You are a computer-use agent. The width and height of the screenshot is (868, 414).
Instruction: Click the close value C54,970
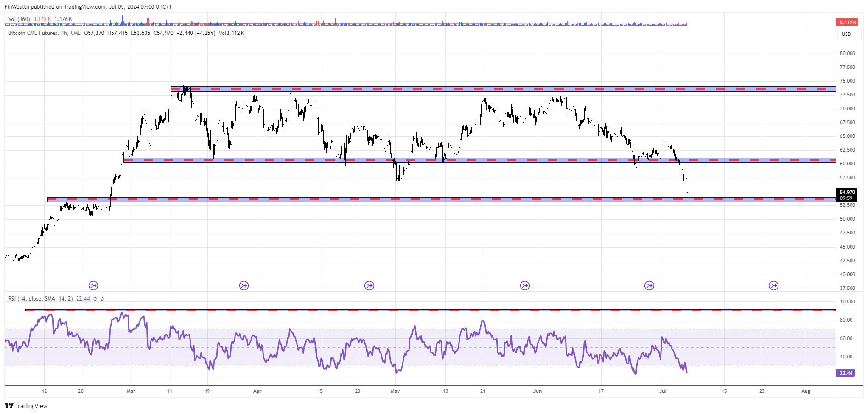pos(163,33)
